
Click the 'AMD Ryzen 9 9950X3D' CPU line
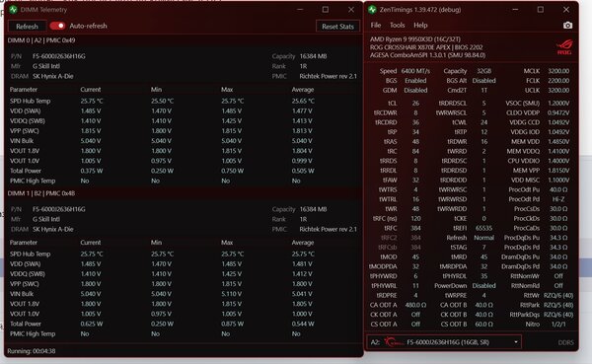pos(415,39)
